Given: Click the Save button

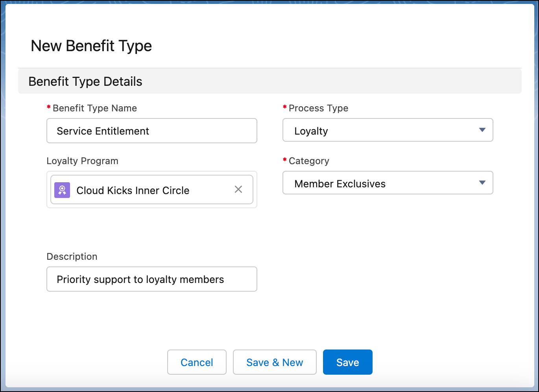Looking at the screenshot, I should [x=347, y=362].
